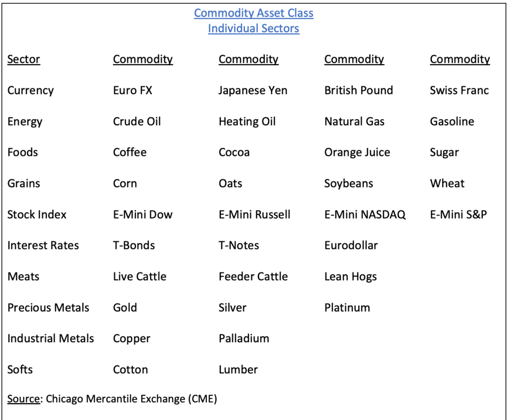
Task: Click the E-Mini NASDAQ entry
Action: (x=365, y=215)
